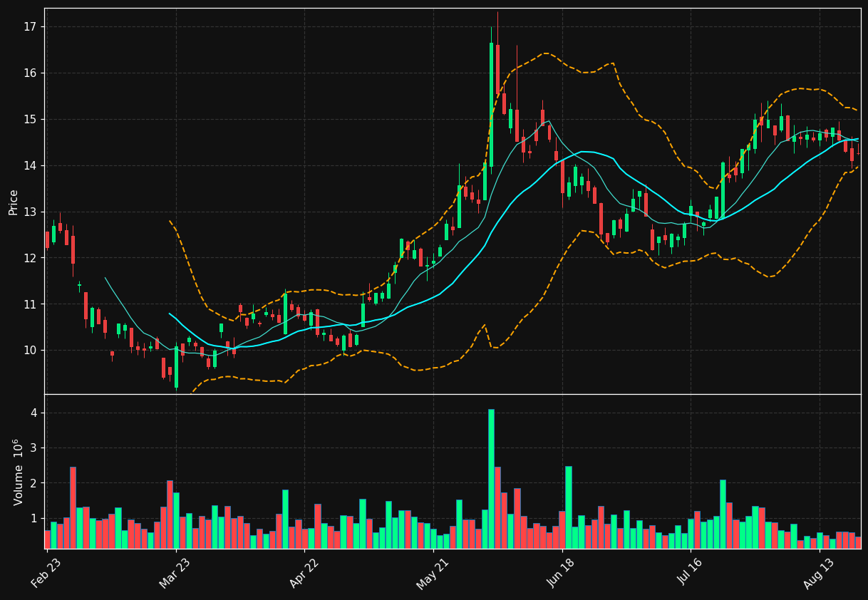This screenshot has height=600, width=868.
Task: Click the 'Apr 22' date label
Action: (x=304, y=571)
